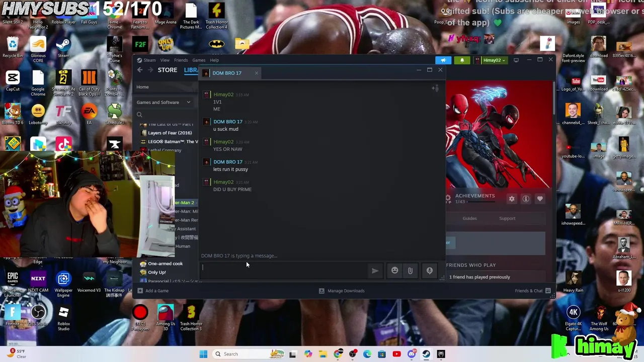Open the CapCut desktop icon
This screenshot has height=362, width=644.
tap(13, 81)
